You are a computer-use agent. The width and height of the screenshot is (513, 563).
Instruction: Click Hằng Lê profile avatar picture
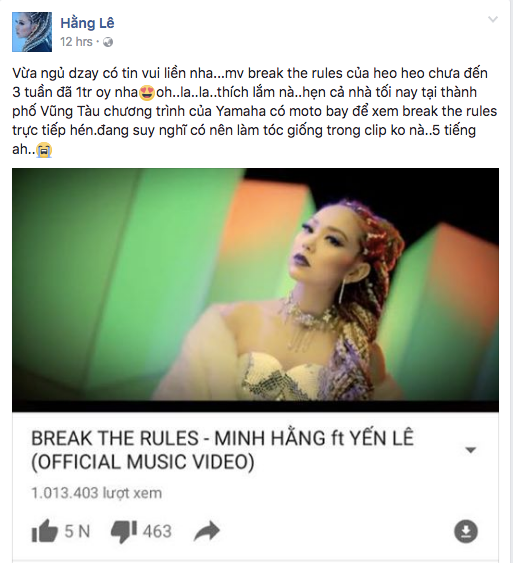(32, 32)
